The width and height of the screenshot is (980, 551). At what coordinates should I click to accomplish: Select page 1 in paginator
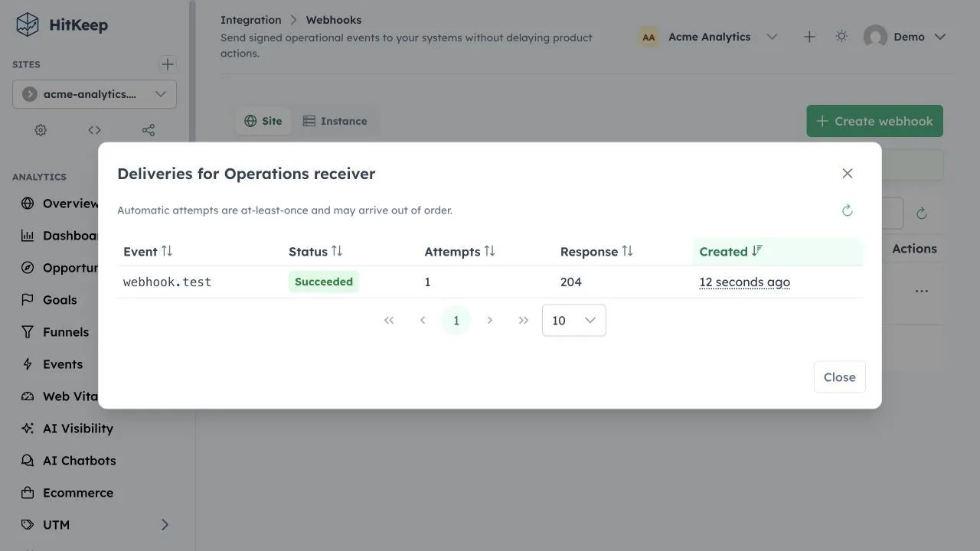[x=456, y=321]
